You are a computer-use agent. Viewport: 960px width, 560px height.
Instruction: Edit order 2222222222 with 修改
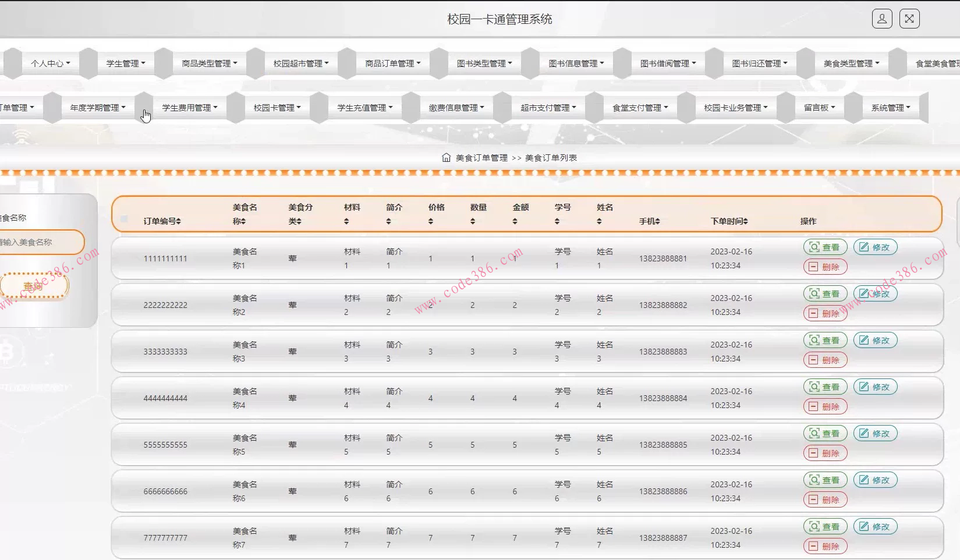875,293
